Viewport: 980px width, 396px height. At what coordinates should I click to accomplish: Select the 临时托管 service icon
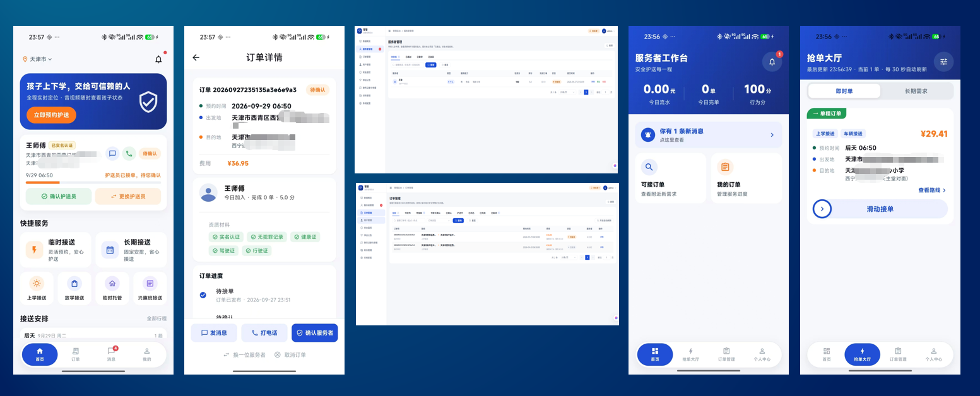point(112,289)
